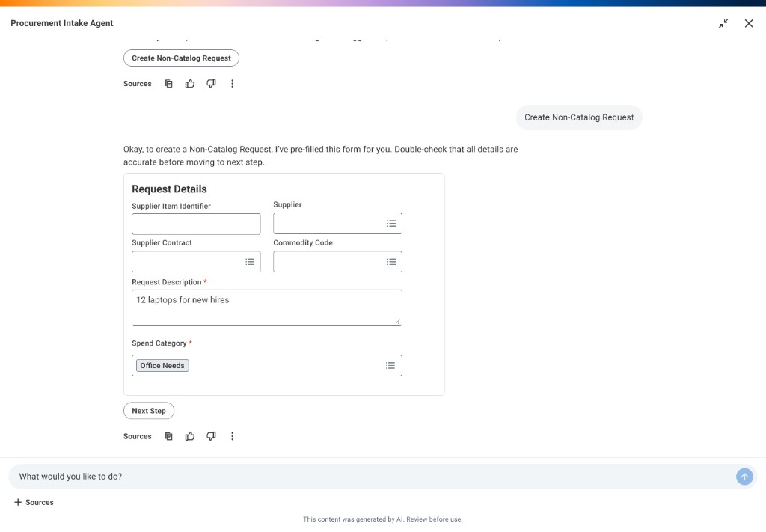The width and height of the screenshot is (766, 532).
Task: Thumbs up the form response
Action: coord(190,436)
